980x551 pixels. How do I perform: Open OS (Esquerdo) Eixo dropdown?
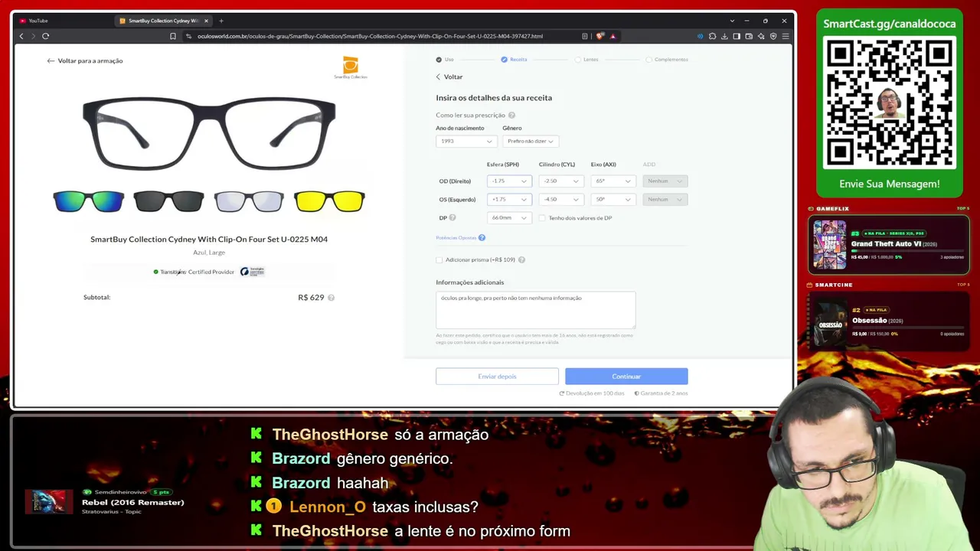tap(613, 200)
